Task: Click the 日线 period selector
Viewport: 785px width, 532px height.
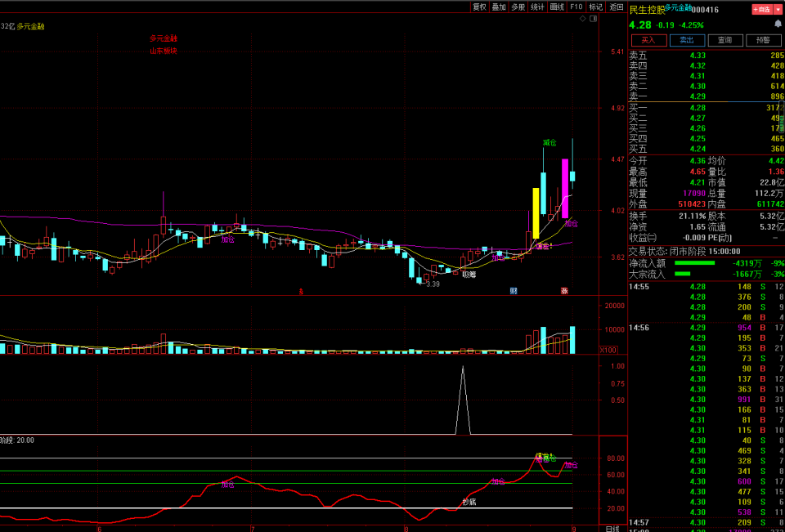Action: 612,529
